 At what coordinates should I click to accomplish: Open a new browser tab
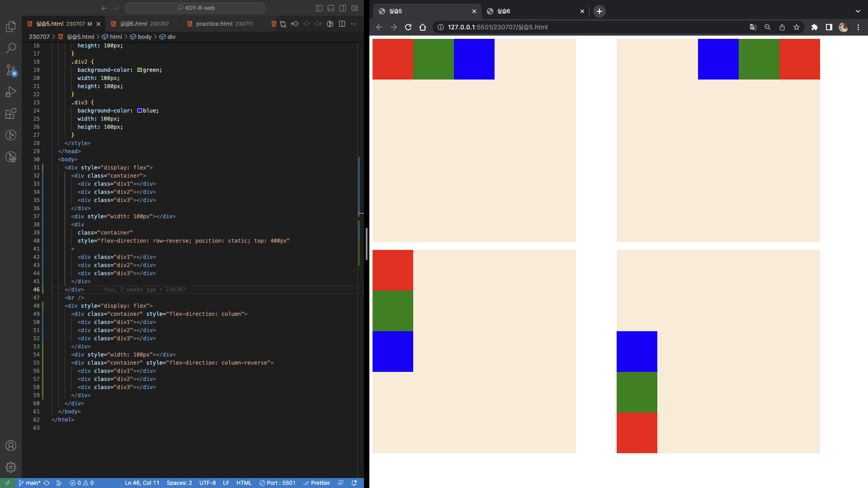[599, 11]
